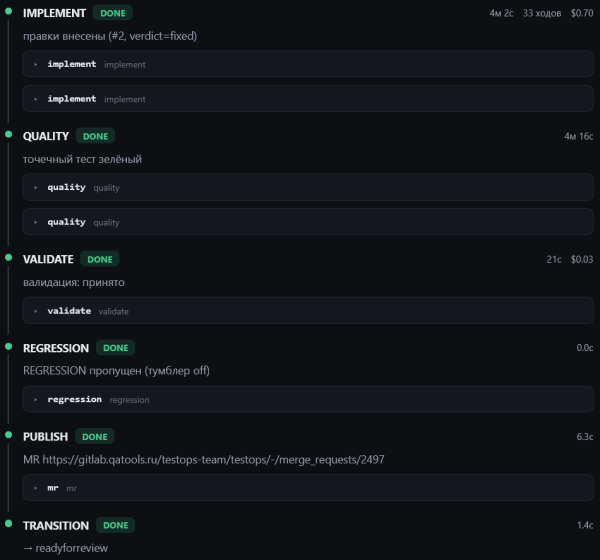Click the green REGRESSION status dot
Viewport: 600px width, 560px height.
(8, 346)
